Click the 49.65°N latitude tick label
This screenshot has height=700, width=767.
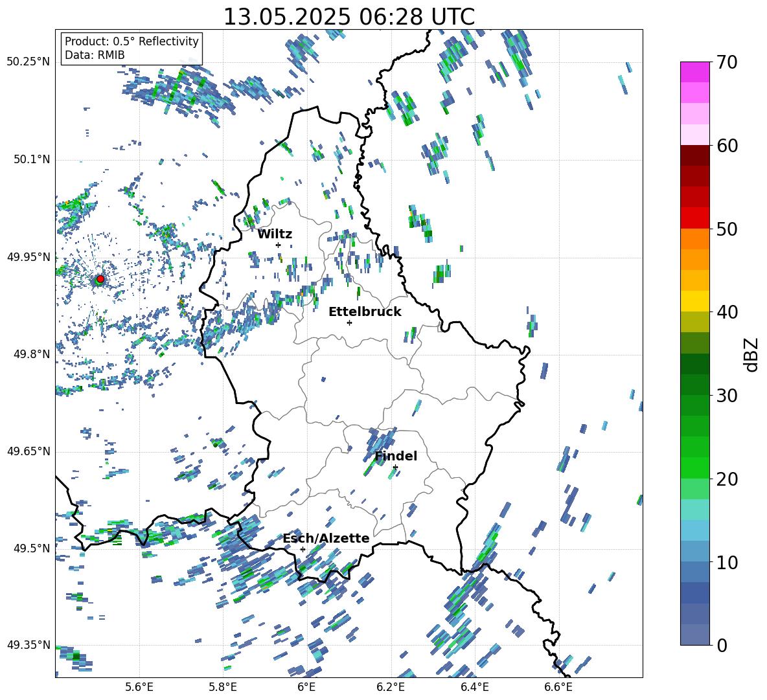coord(29,451)
